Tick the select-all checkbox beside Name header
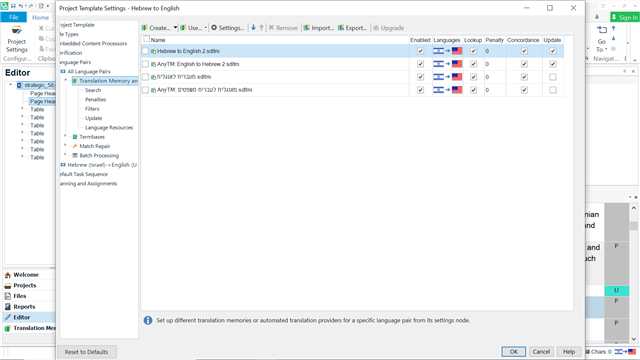The image size is (640, 360). point(146,39)
